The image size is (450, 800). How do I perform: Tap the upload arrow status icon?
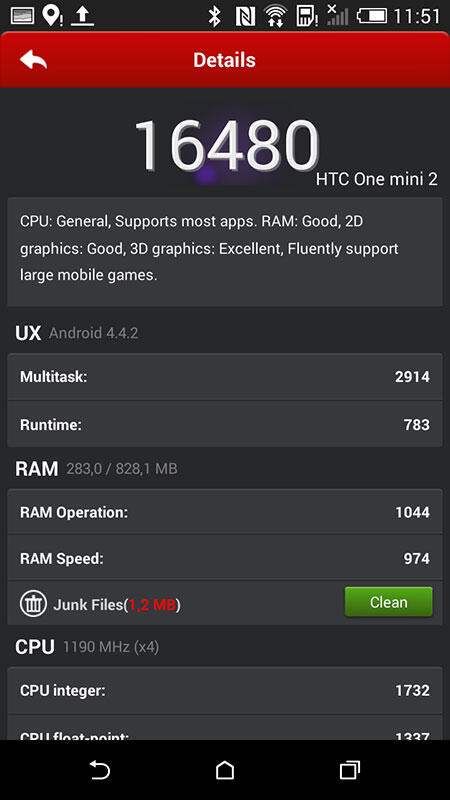(x=82, y=16)
